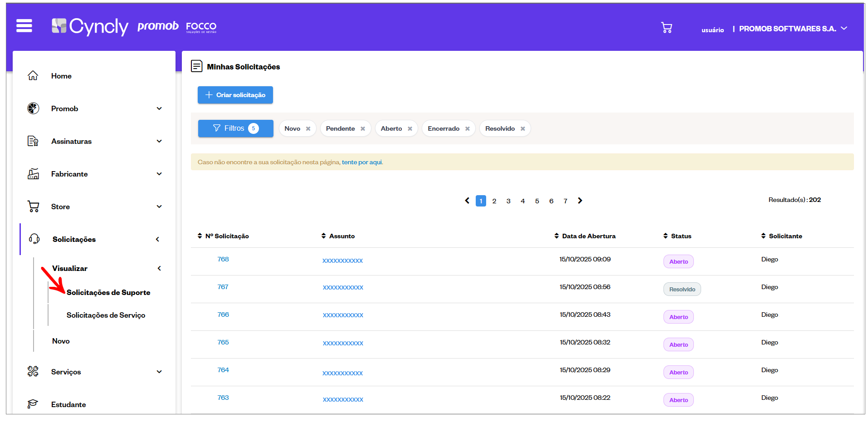Click the shopping cart icon in header

(x=666, y=28)
